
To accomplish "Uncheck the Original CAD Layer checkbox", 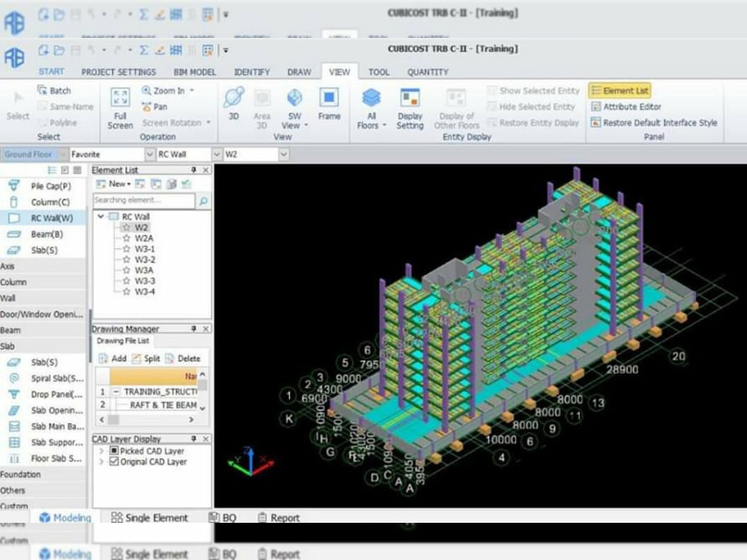I will point(114,462).
